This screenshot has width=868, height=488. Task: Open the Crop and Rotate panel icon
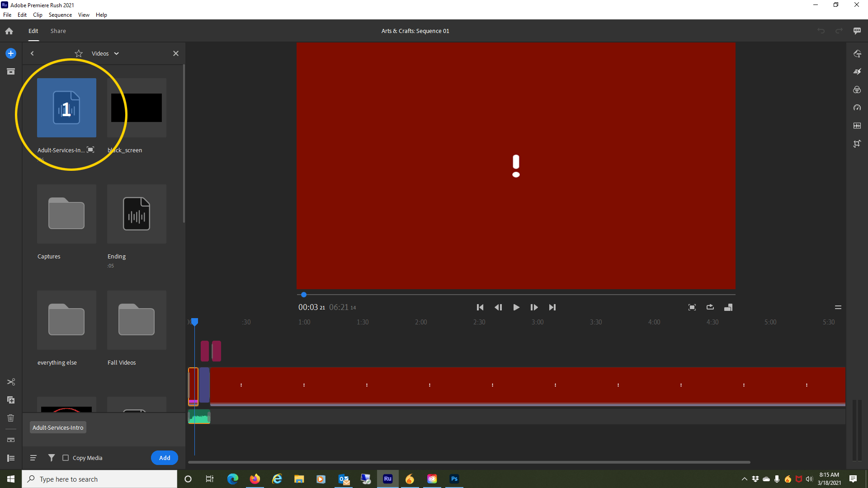pyautogui.click(x=857, y=144)
